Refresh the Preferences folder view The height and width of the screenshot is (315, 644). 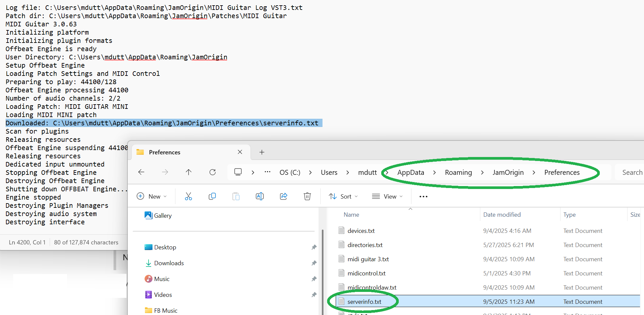213,172
